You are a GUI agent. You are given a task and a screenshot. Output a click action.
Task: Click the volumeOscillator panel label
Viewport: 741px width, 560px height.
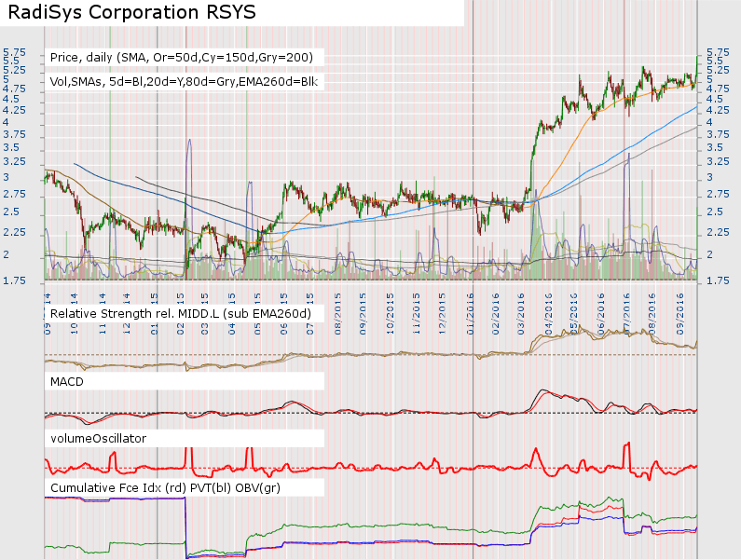click(98, 436)
